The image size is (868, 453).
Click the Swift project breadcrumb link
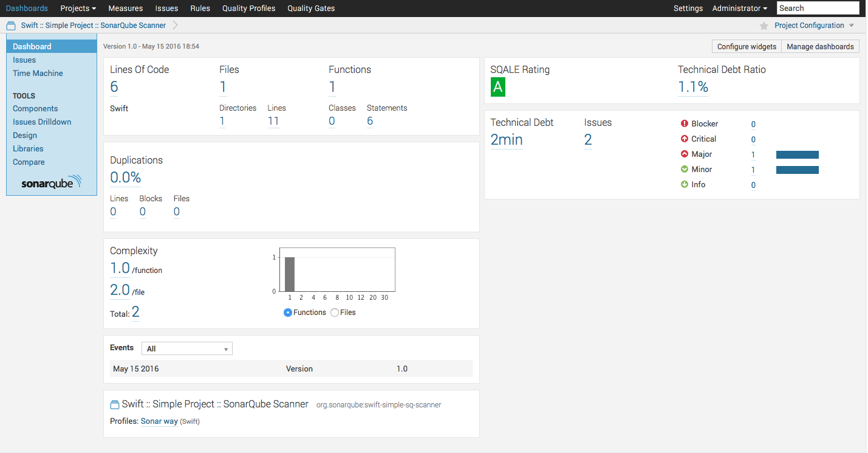[94, 26]
